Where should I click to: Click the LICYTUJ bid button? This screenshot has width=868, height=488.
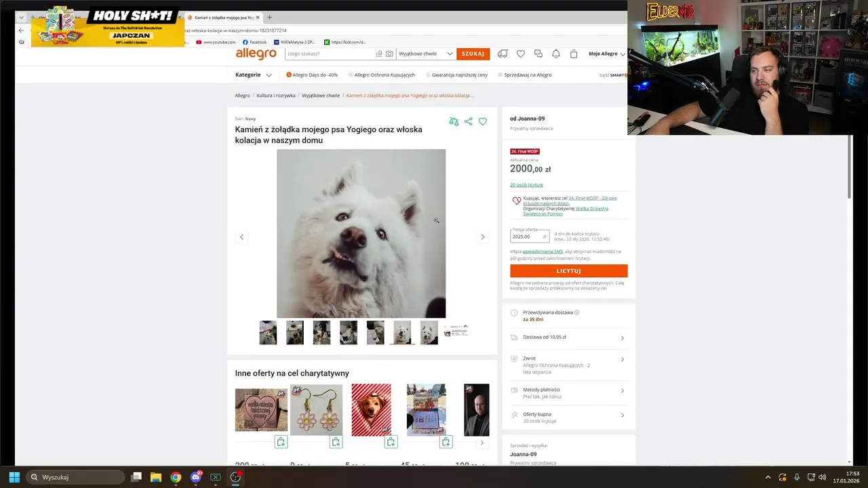pos(568,271)
